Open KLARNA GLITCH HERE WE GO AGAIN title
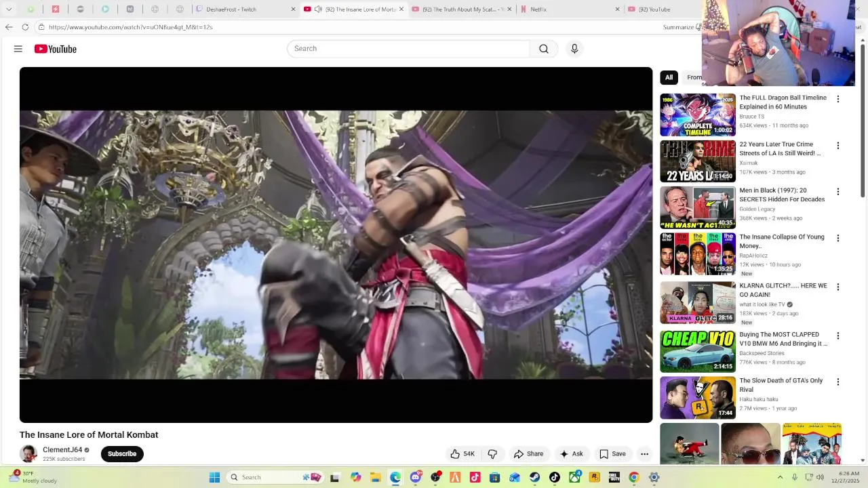Viewport: 868px width, 488px height. coord(783,290)
